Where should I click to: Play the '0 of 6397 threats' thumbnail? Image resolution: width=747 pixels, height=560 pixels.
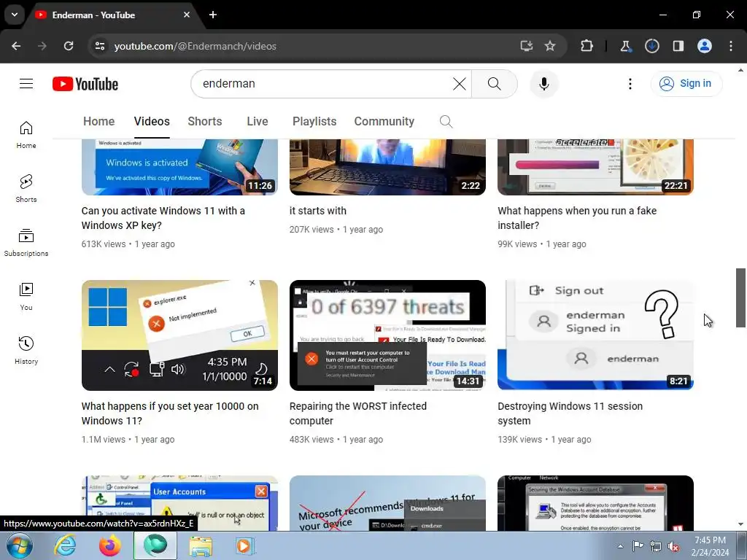click(x=388, y=335)
